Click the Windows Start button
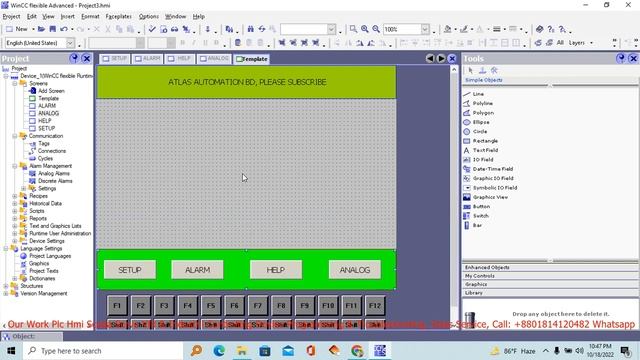The width and height of the screenshot is (640, 360). pos(11,351)
